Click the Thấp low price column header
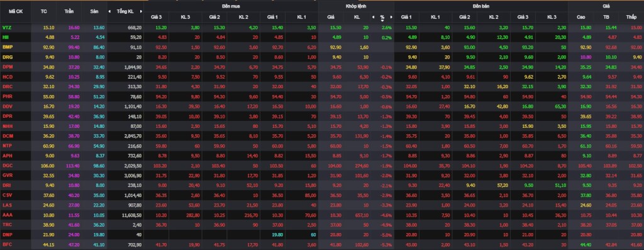644x250 pixels. (x=631, y=17)
